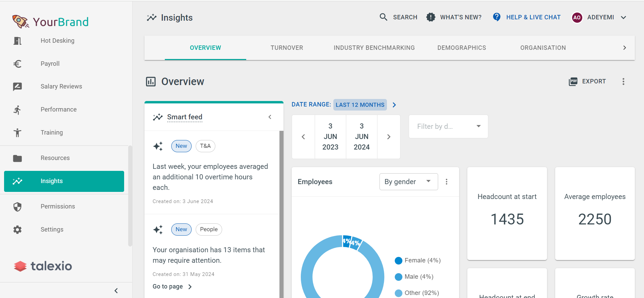Expand date range options chevron
This screenshot has height=298, width=644.
[x=394, y=105]
